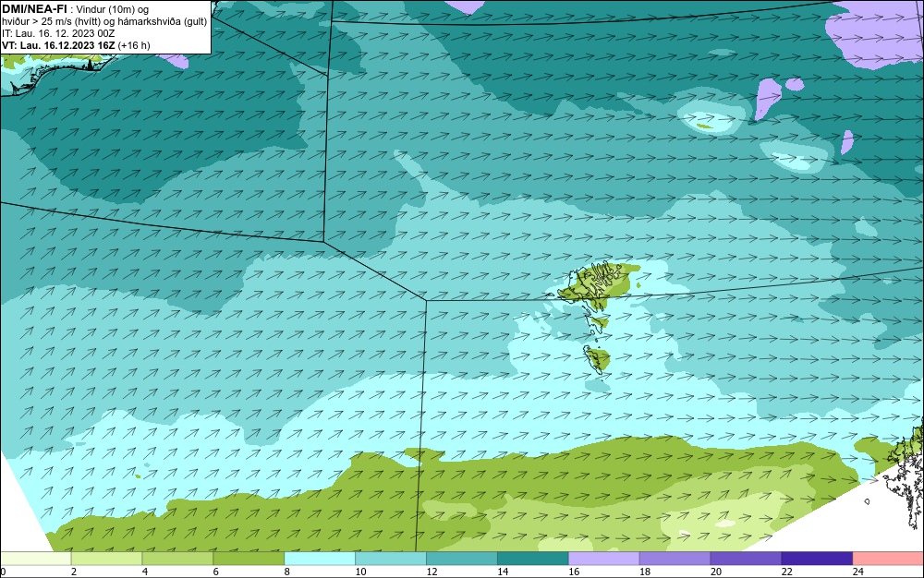Click the scale label "16"
This screenshot has width=924, height=578.
574,572
